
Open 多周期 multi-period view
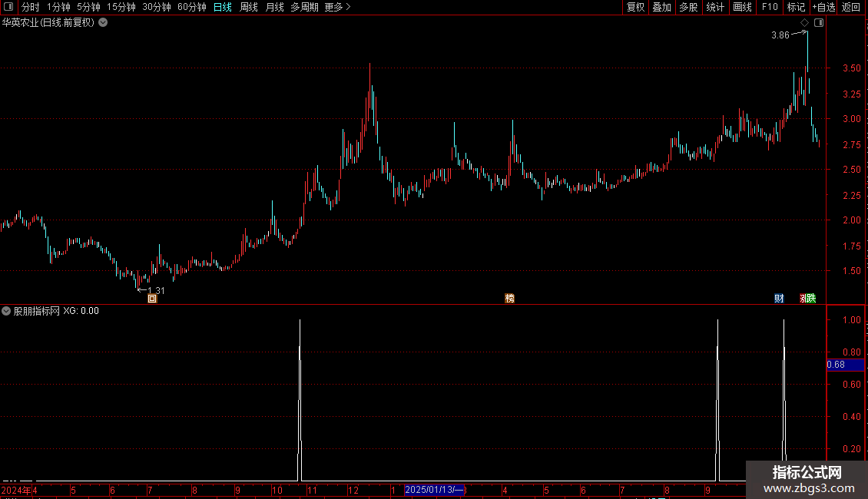tap(304, 7)
